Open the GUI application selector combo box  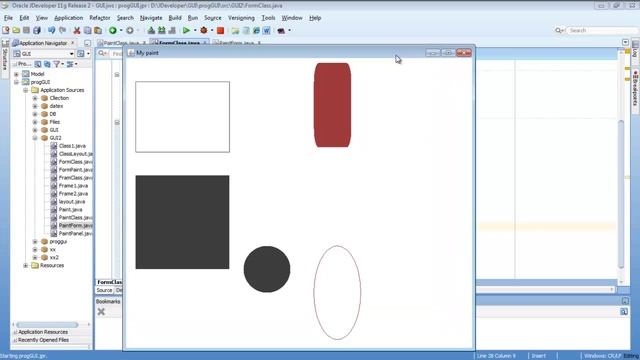pyautogui.click(x=43, y=54)
